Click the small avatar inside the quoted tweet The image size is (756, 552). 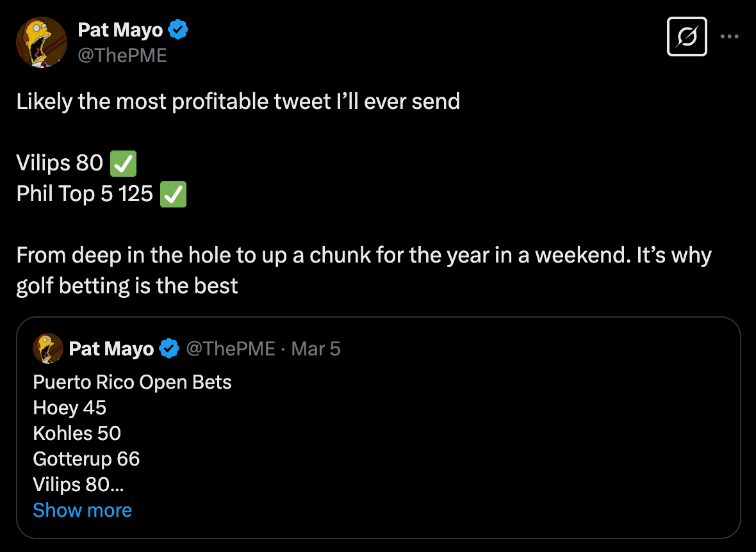[48, 349]
